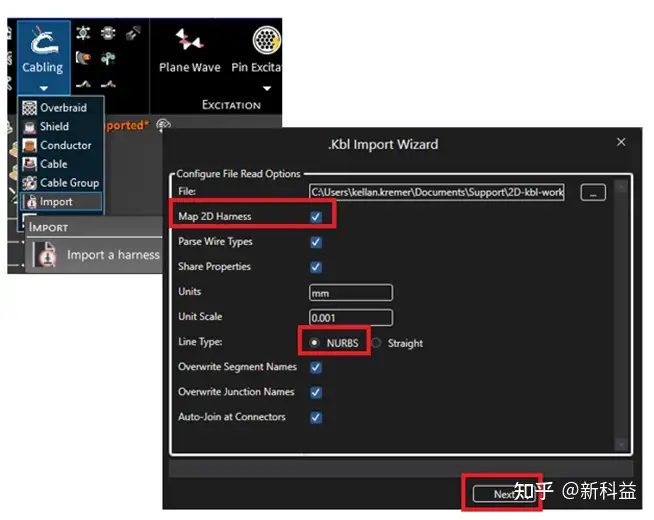Click the Next button in the wizard

(x=504, y=494)
